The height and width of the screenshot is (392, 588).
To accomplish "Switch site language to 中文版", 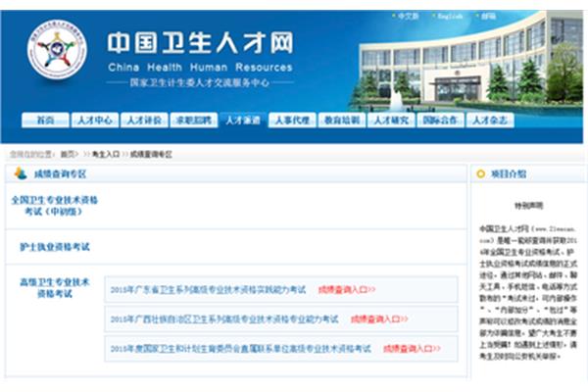I will tap(408, 16).
